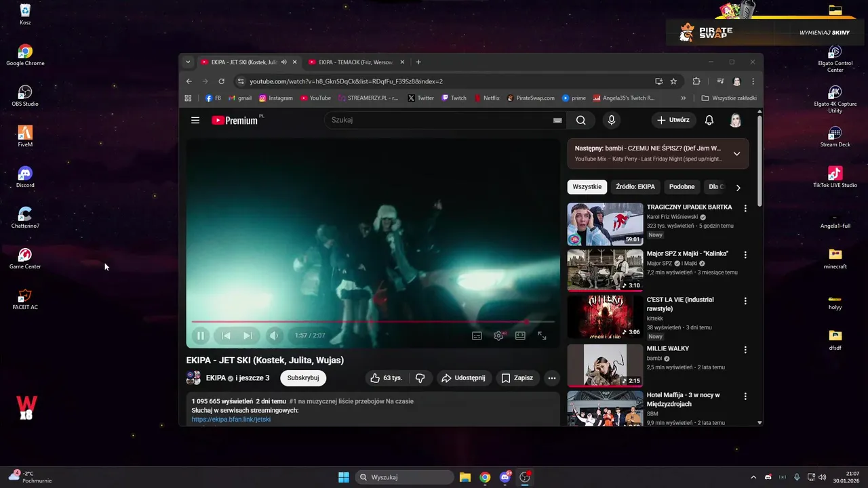The image size is (868, 488).
Task: Open video player settings gear
Action: click(x=499, y=335)
